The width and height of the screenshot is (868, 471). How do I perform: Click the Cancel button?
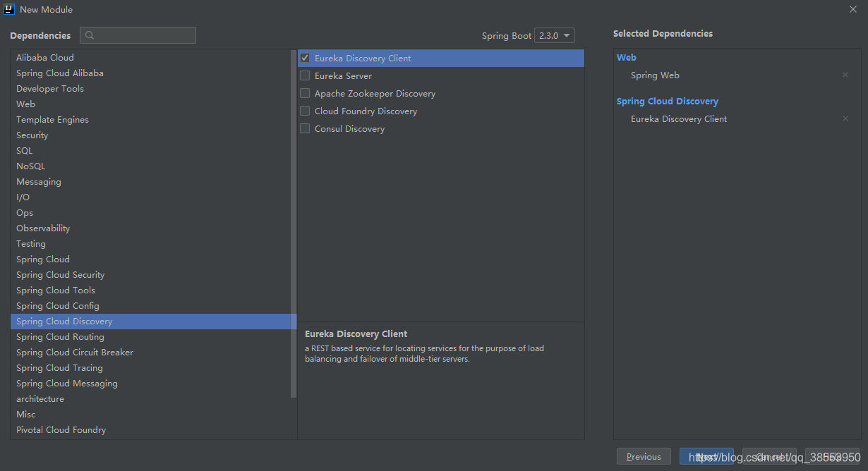pyautogui.click(x=769, y=457)
